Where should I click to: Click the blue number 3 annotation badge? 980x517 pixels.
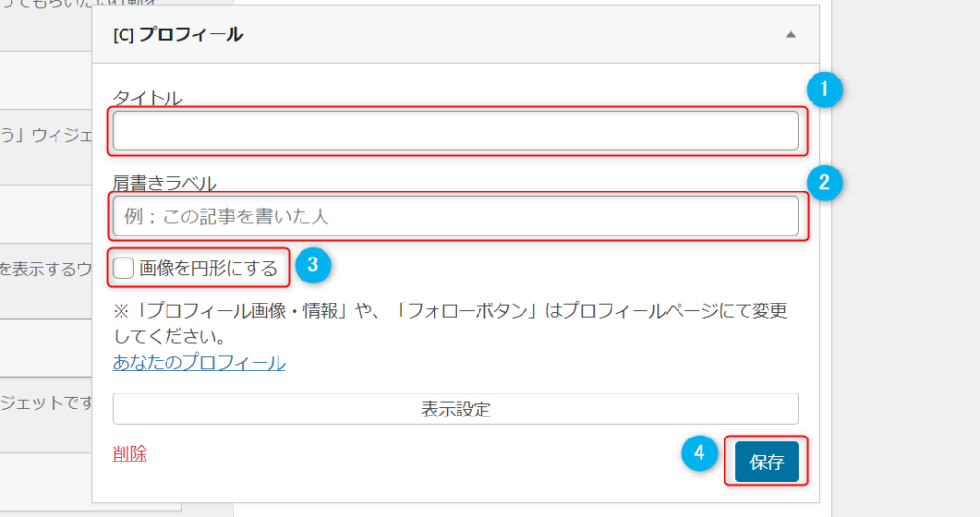[313, 264]
